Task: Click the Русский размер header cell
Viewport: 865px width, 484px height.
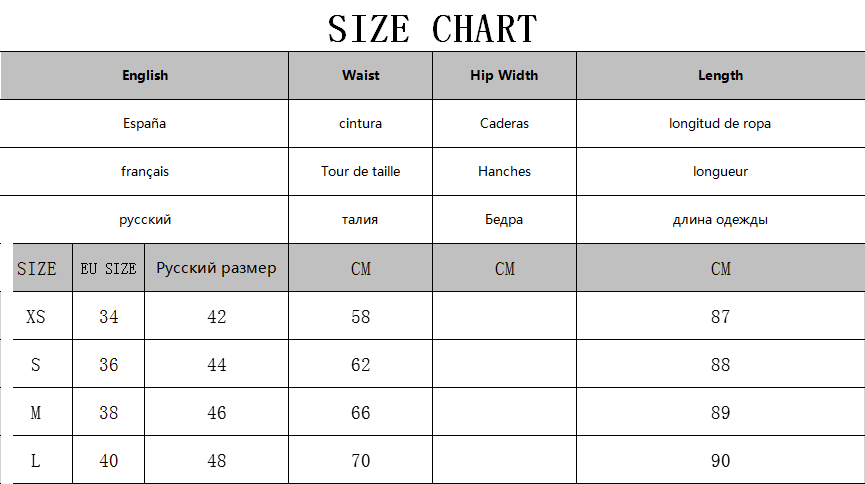Action: click(216, 268)
